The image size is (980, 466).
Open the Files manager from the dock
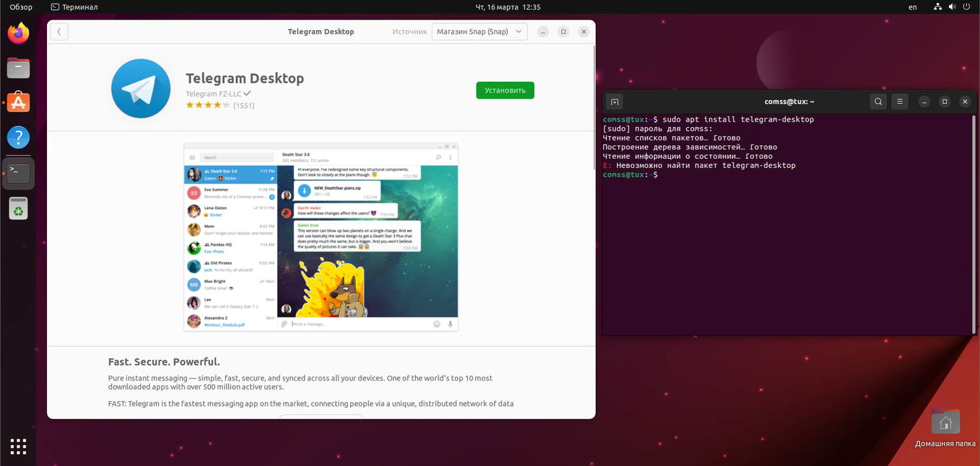click(x=18, y=67)
